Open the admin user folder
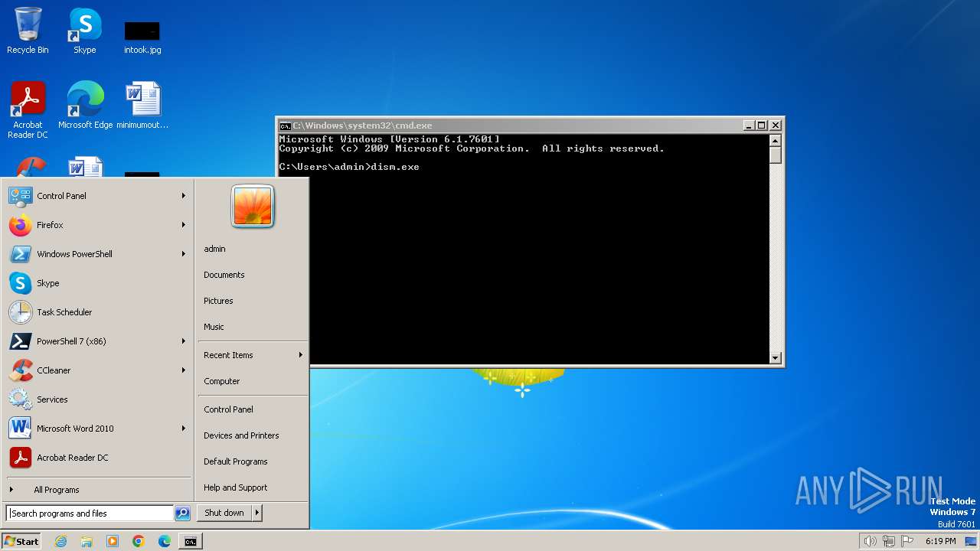This screenshot has height=551, width=980. coord(214,249)
